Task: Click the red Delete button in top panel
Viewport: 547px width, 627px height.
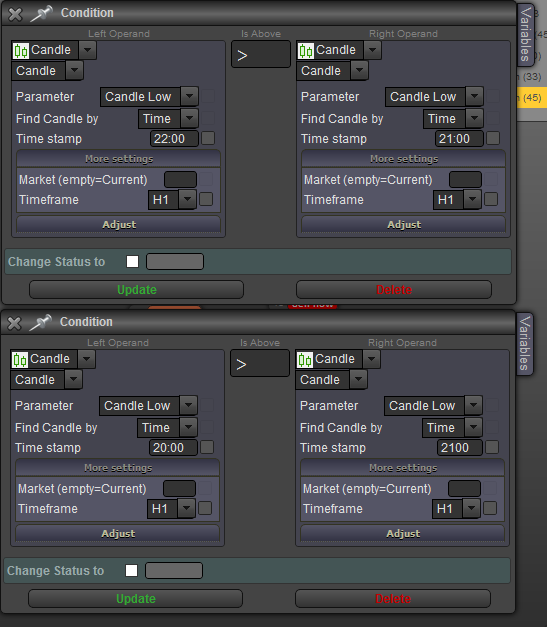Action: pos(394,290)
